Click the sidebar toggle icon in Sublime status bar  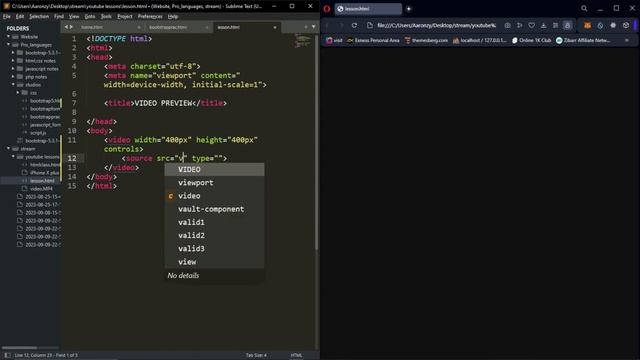7,355
